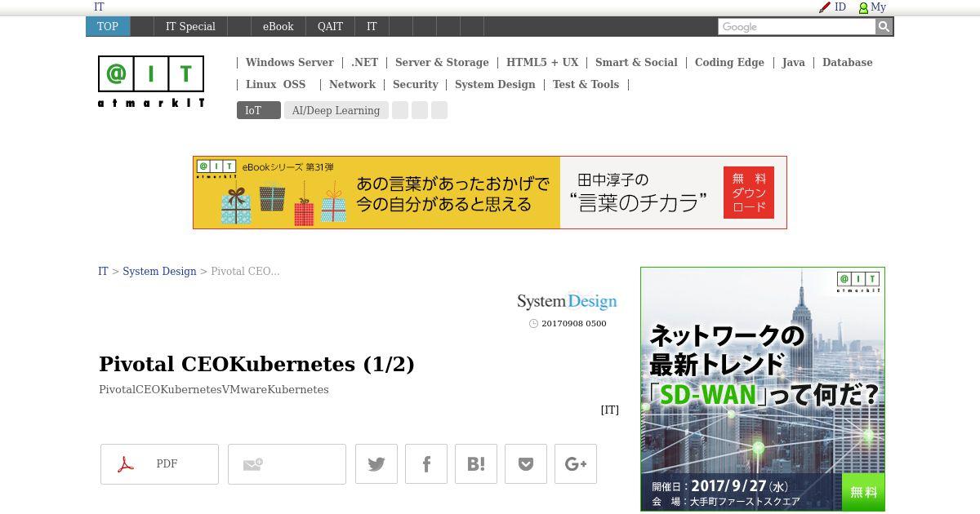Go to System Design section in menu
This screenshot has width=980, height=514.
coord(495,84)
